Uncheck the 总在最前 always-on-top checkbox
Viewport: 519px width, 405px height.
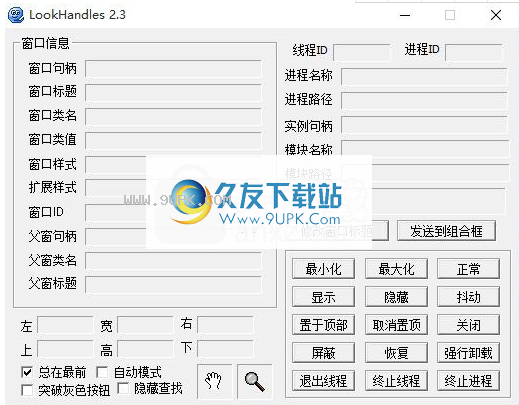click(x=27, y=372)
